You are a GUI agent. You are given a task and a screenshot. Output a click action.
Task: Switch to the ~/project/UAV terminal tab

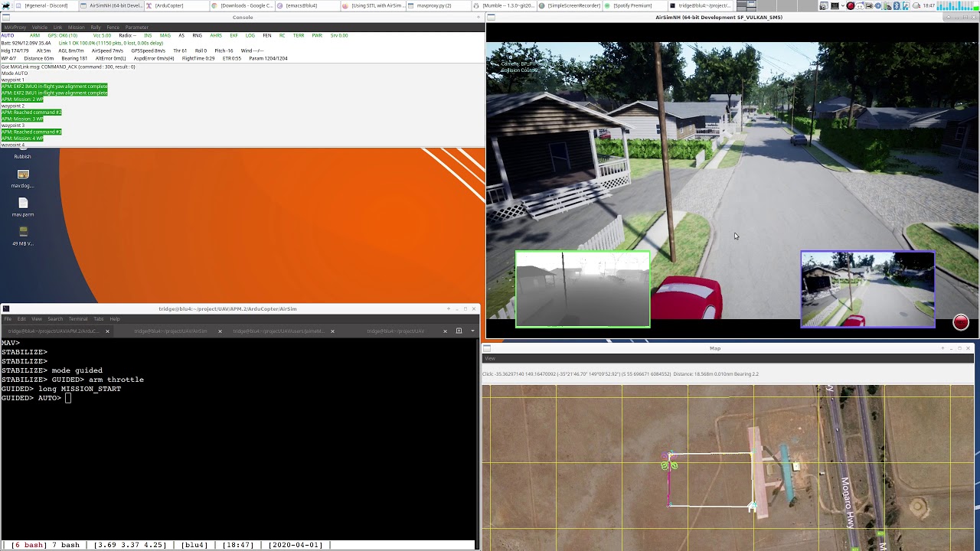click(395, 331)
